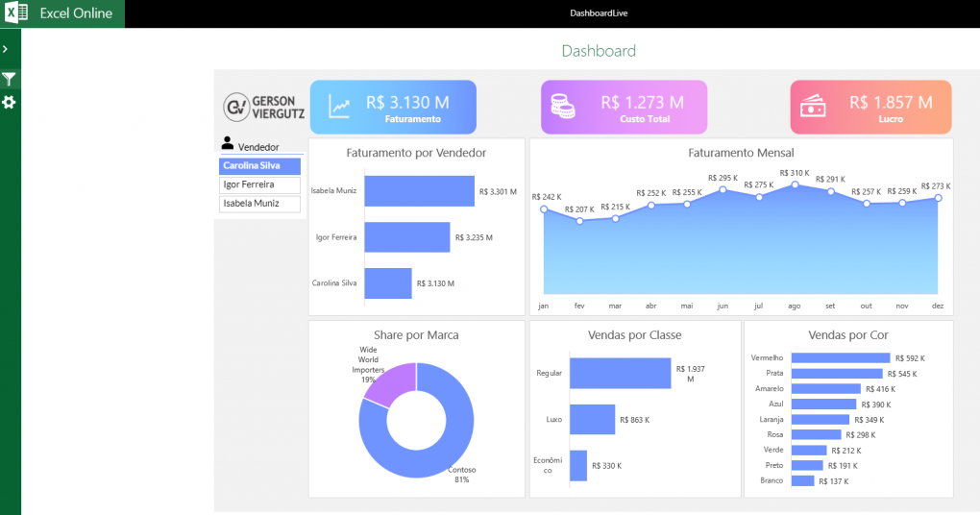
Task: Click the R$ 592 K value label
Action: (910, 358)
